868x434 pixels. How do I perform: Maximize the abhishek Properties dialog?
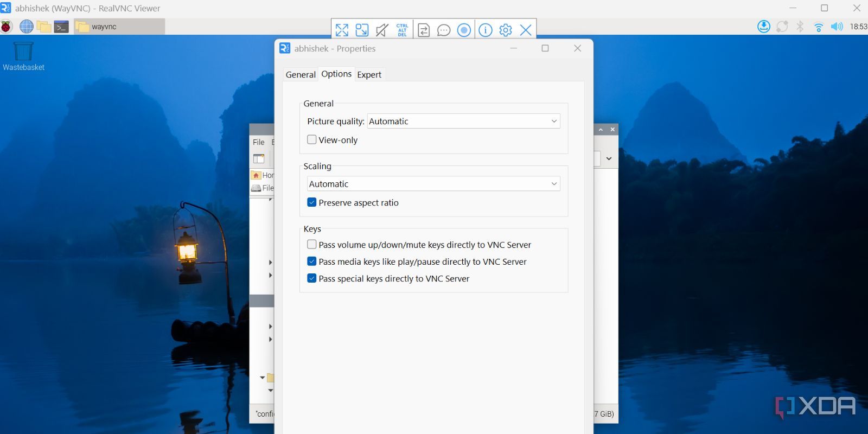pos(545,48)
